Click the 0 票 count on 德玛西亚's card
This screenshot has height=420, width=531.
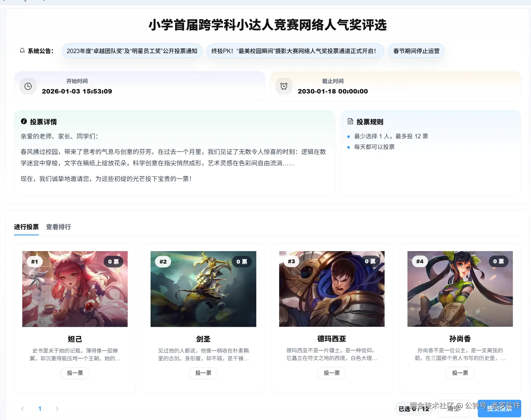click(x=370, y=261)
